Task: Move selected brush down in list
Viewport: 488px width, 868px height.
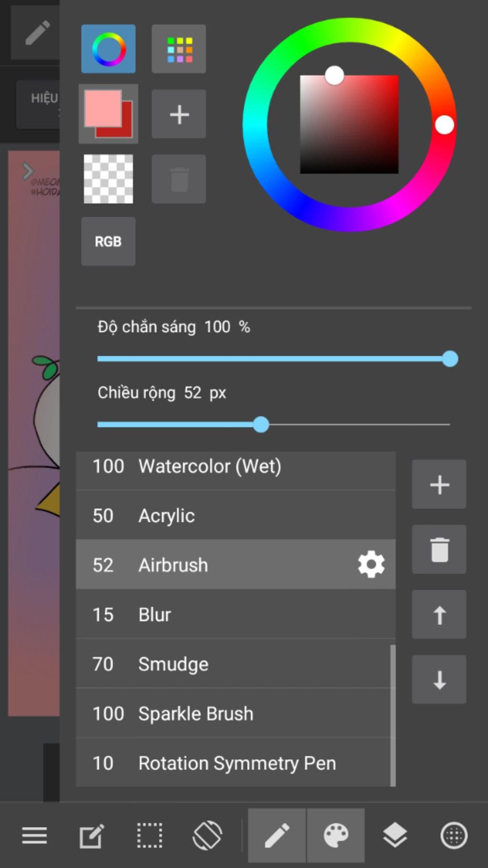Action: (439, 680)
